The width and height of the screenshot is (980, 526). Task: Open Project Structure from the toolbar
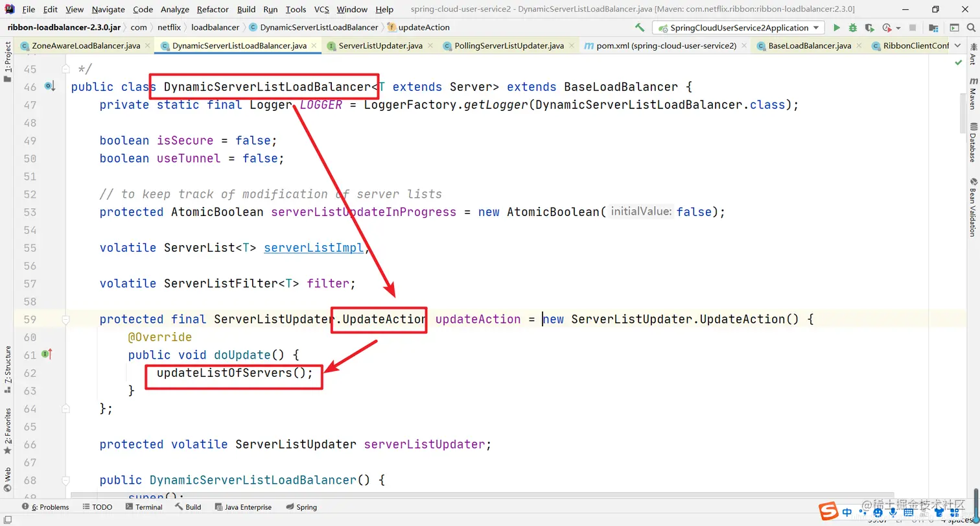[933, 28]
